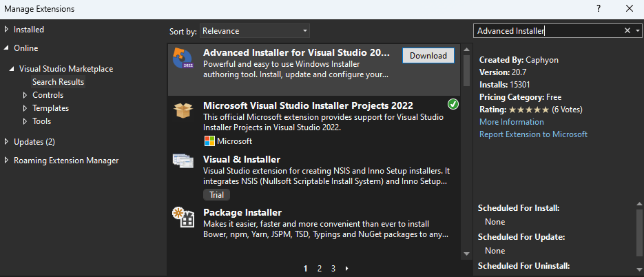Select Search Results in tree
The width and height of the screenshot is (644, 277).
click(58, 82)
